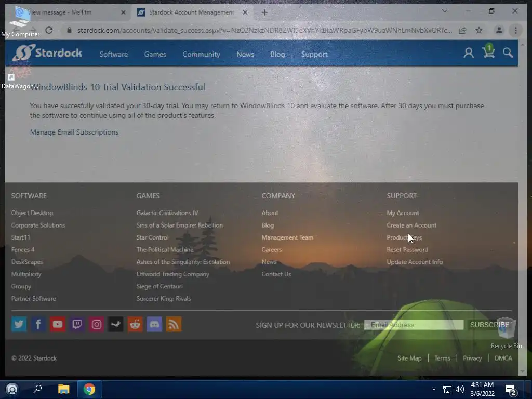Open the News menu item
532x399 pixels.
(245, 54)
